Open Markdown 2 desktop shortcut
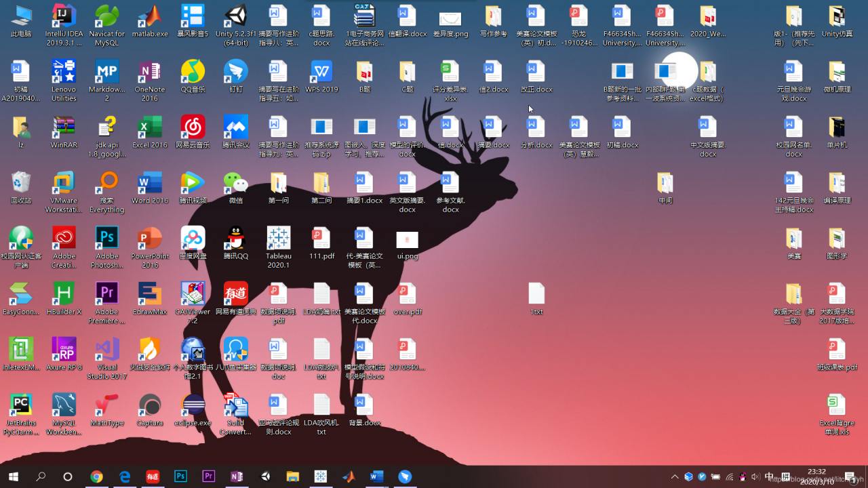Screen dimensions: 868x488 [106, 81]
